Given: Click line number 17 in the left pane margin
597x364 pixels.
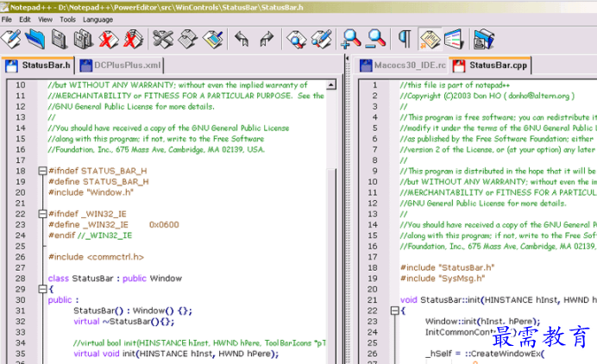Looking at the screenshot, I should [21, 160].
